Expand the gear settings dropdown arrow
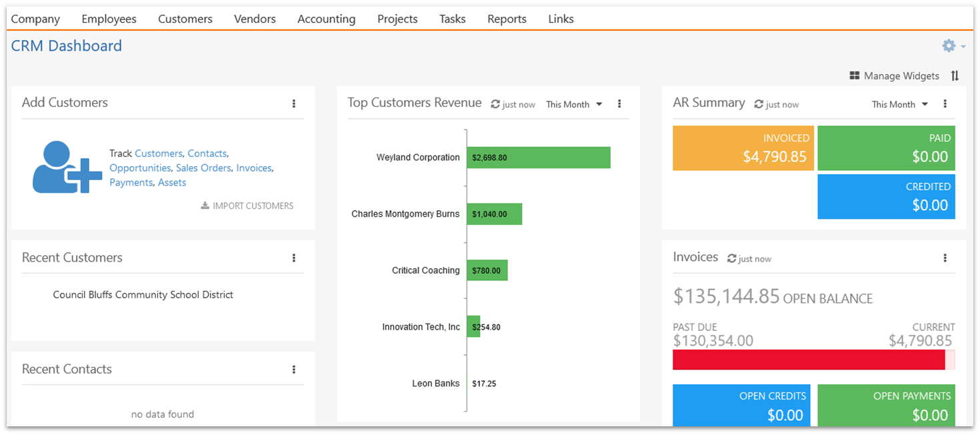 [x=963, y=47]
